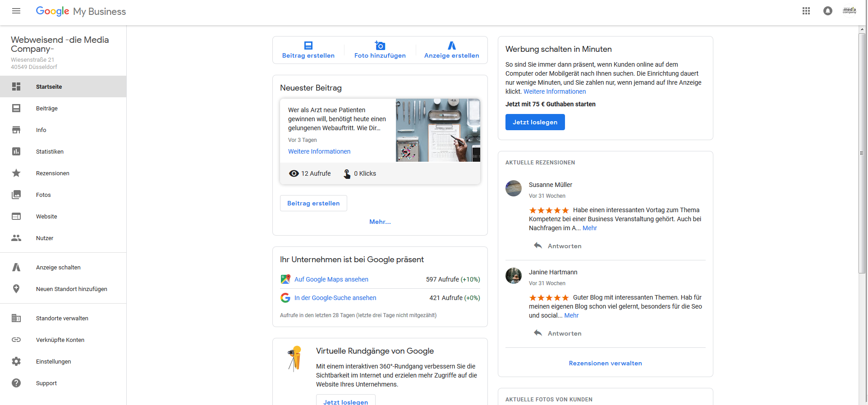Click the Google G search icon

pos(285,298)
